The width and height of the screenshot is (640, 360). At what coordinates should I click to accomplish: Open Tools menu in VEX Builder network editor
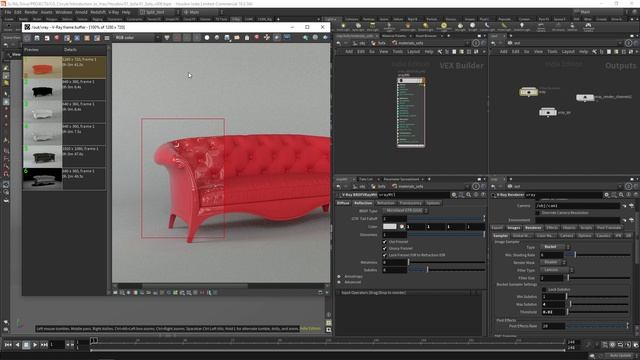pyautogui.click(x=398, y=52)
